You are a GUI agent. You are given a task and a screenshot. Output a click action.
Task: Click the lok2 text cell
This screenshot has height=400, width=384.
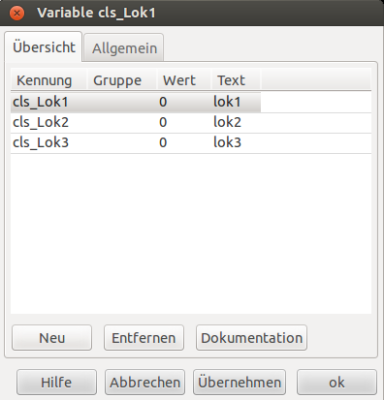click(x=227, y=122)
